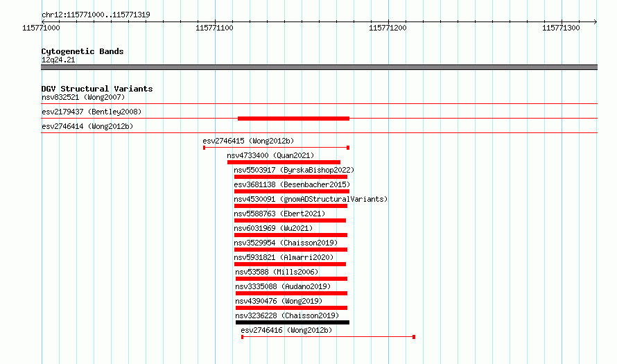This screenshot has height=364, width=617.
Task: Select the red bar under nsv3335088
Action: tap(292, 293)
